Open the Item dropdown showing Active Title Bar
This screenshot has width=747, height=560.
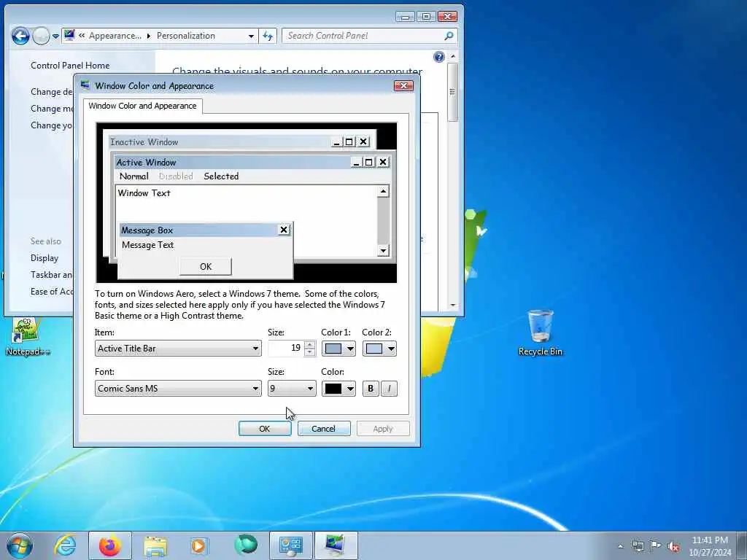[x=178, y=349]
